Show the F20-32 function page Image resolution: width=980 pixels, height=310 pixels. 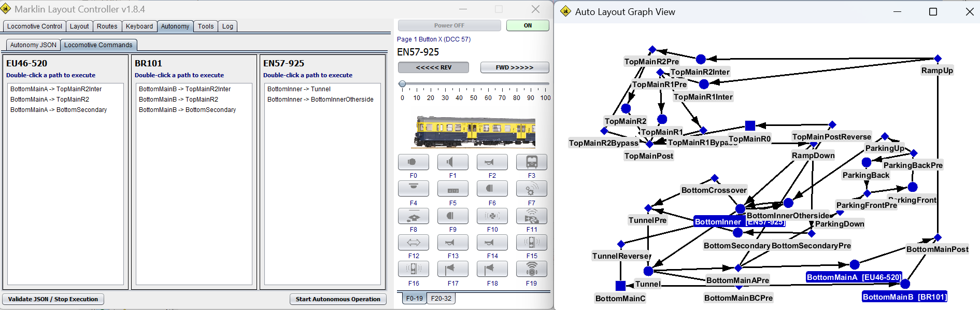pyautogui.click(x=441, y=299)
